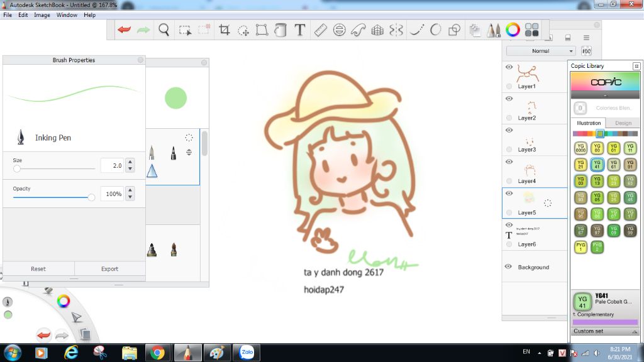This screenshot has width=644, height=362.
Task: Open the Normal blend mode dropdown
Action: pos(540,51)
